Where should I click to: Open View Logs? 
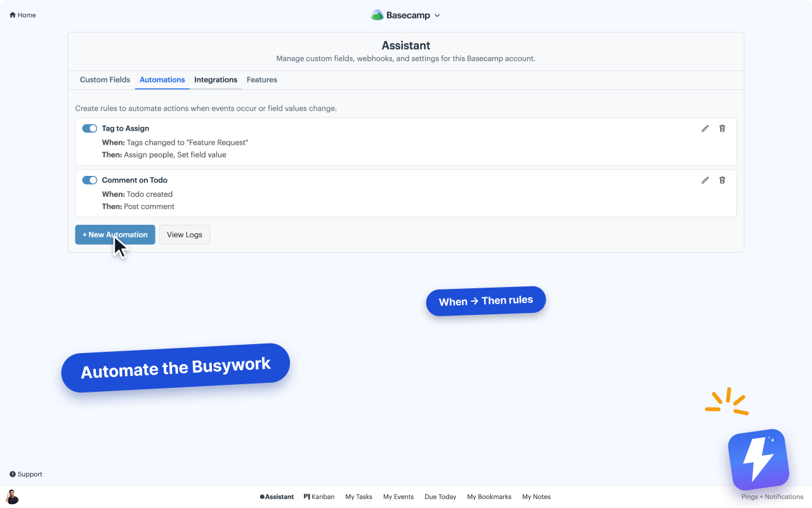(185, 235)
